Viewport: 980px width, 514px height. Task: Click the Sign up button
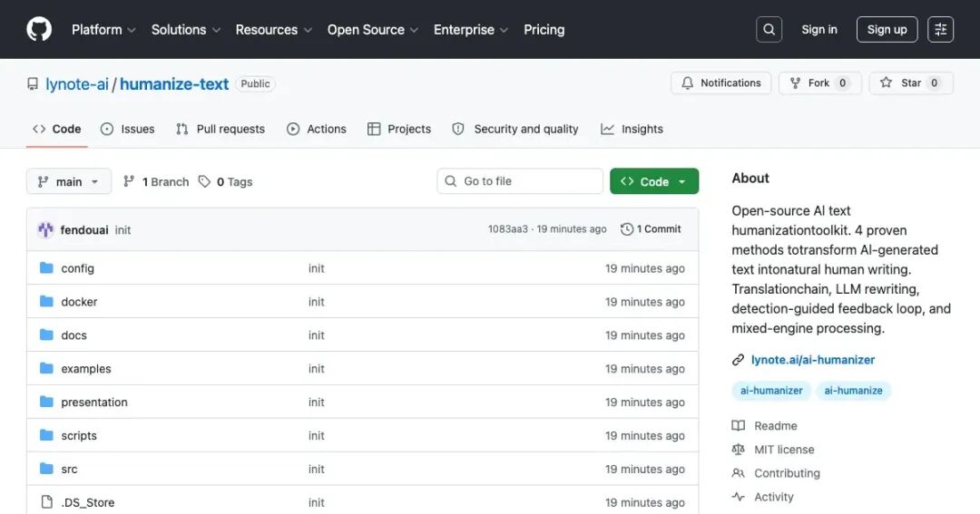point(887,29)
